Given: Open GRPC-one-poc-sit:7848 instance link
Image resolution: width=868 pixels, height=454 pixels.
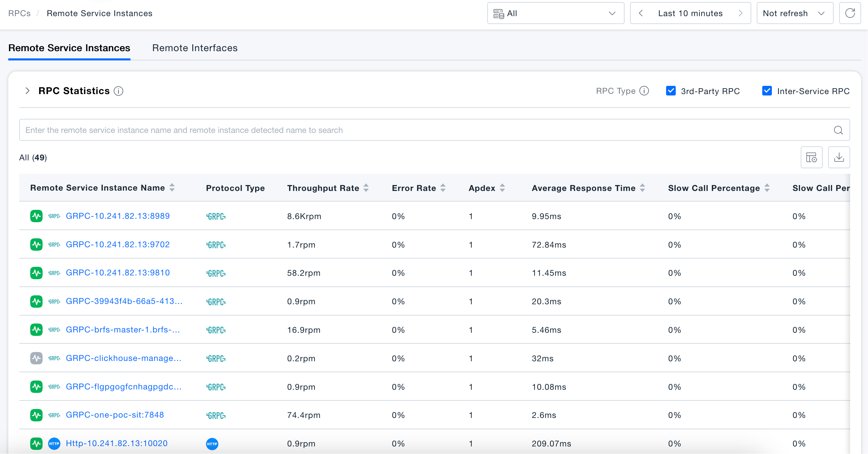Looking at the screenshot, I should 115,415.
